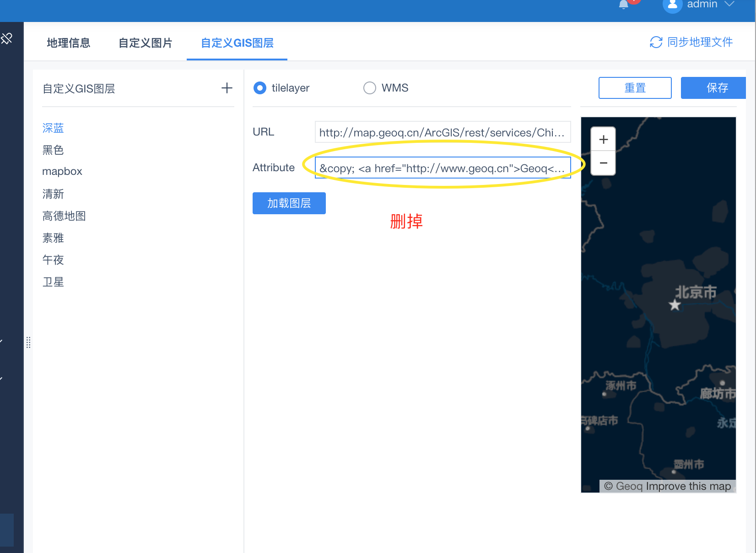
Task: Click the 加载图层 load layer button
Action: [x=289, y=203]
